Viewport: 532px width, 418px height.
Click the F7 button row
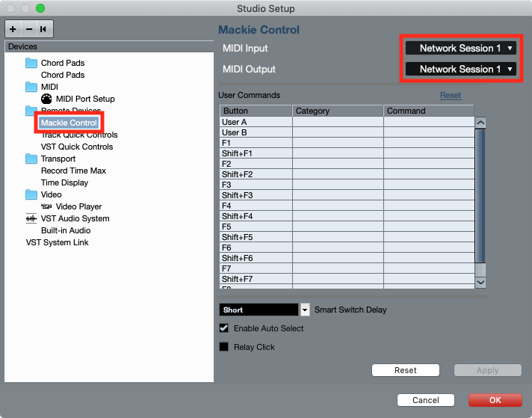pos(347,268)
